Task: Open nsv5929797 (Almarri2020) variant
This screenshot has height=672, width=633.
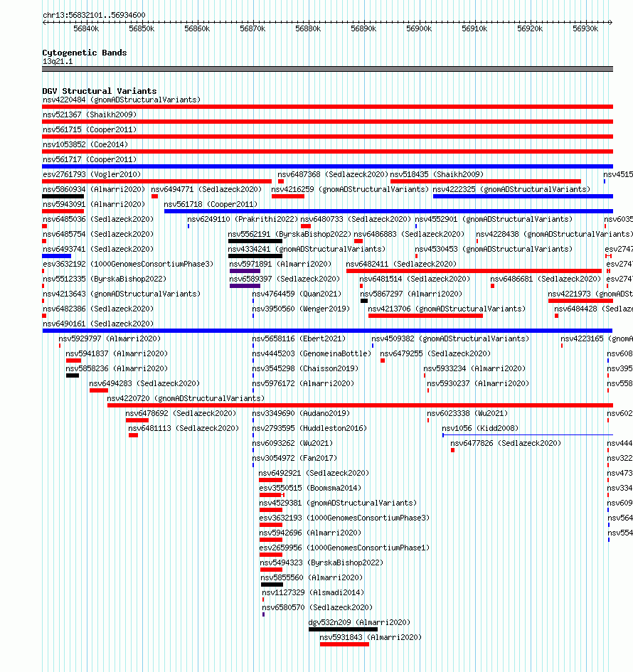Action: click(x=110, y=339)
